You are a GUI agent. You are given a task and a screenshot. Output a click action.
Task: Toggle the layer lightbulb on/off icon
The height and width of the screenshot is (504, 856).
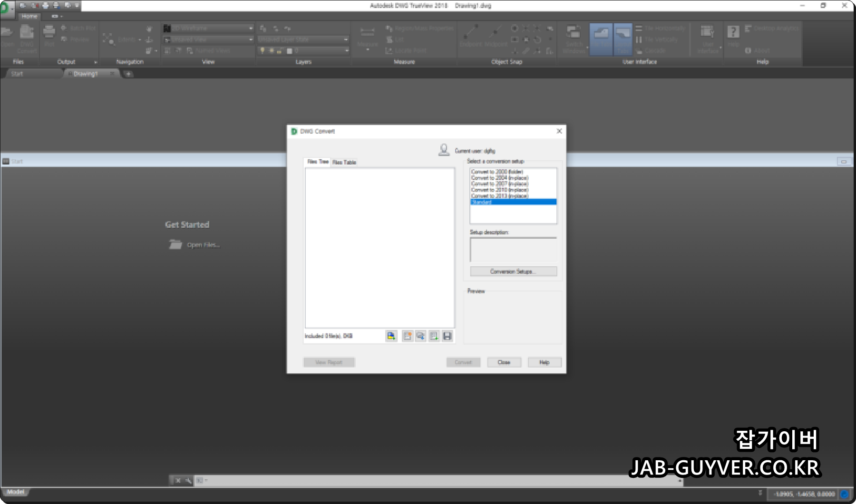[x=262, y=50]
